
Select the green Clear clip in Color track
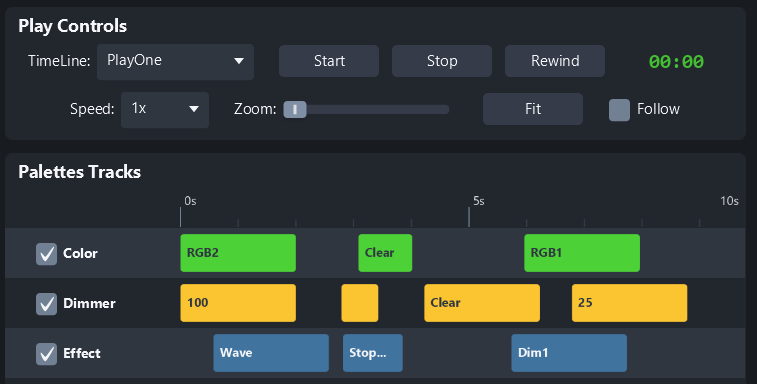(385, 253)
